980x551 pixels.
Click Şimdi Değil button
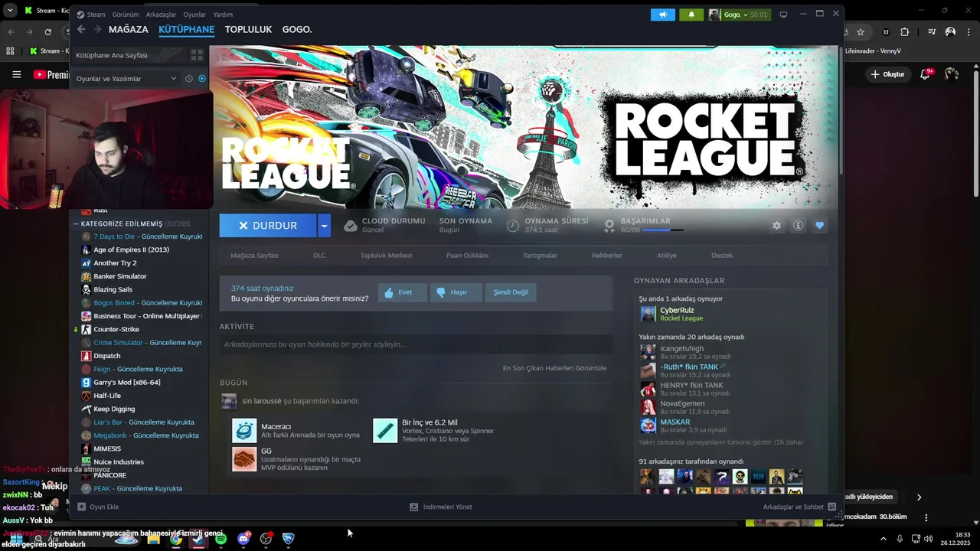(x=511, y=292)
